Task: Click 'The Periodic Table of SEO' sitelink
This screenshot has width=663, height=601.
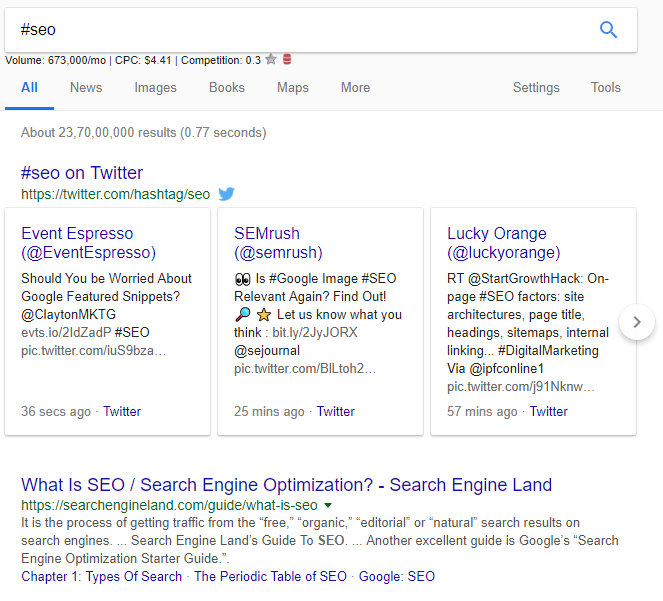Action: [270, 576]
